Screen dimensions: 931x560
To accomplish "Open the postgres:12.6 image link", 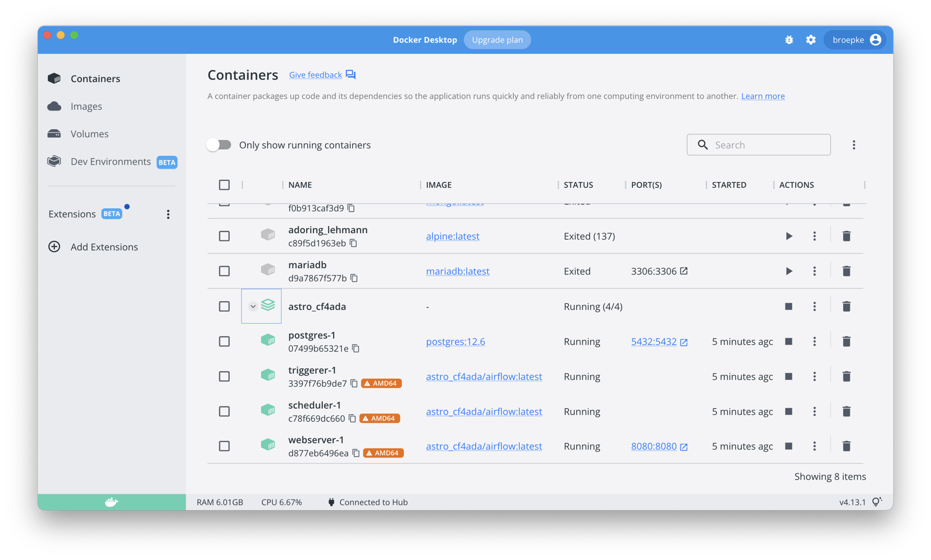I will click(x=456, y=341).
